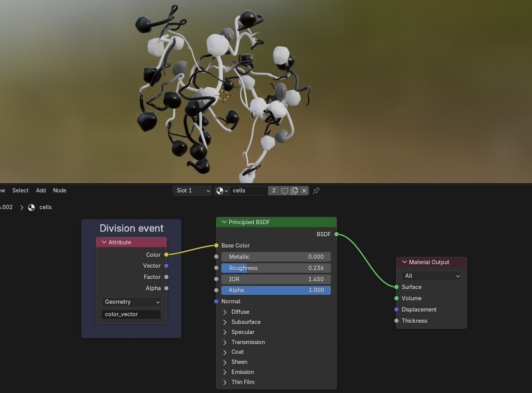Collapse the Principled BSDF node
Screen dimensions: 532x393
(x=224, y=222)
